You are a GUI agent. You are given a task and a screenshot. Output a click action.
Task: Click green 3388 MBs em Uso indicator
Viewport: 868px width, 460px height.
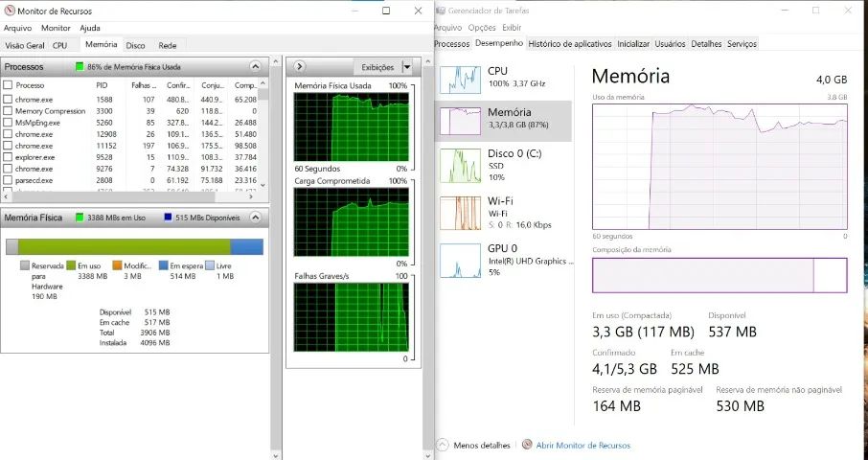tap(80, 218)
